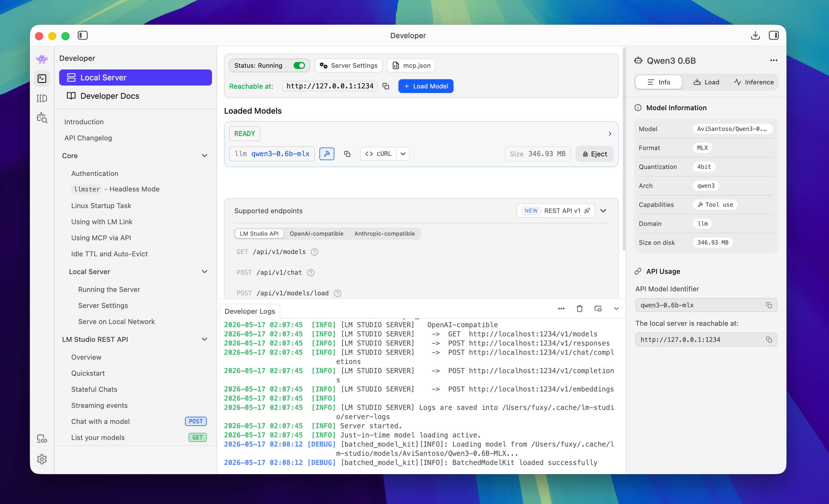Select the Anthropic-compatible endpoints tab
Screen dimensions: 829x504
click(384, 233)
